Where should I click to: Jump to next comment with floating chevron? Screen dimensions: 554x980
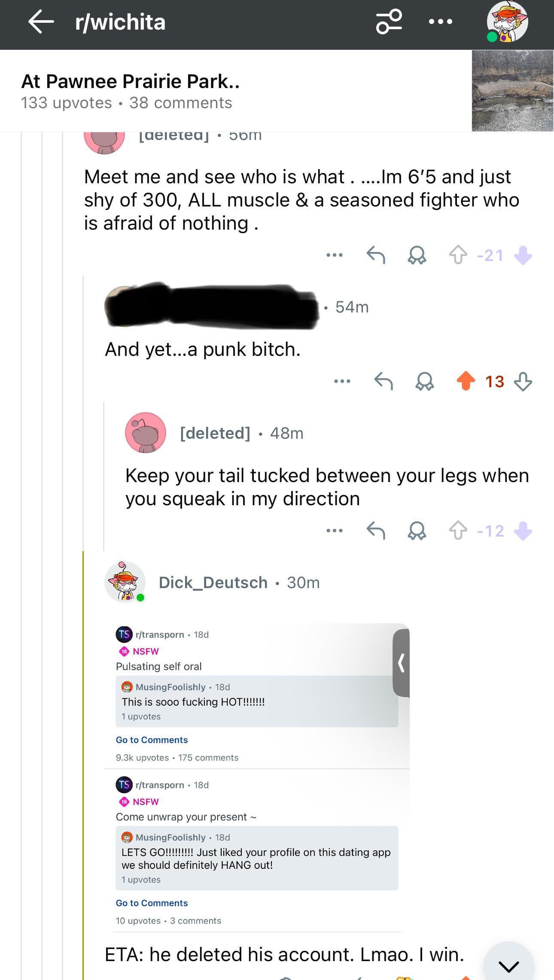click(509, 966)
